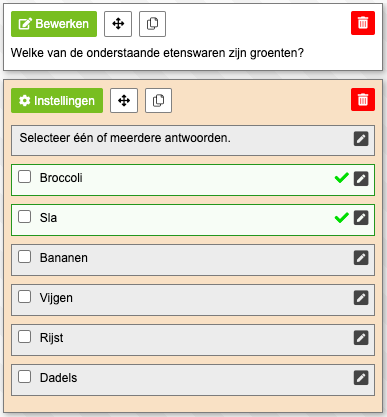The height and width of the screenshot is (417, 387).
Task: Duplicate the question text block
Action: (x=152, y=24)
